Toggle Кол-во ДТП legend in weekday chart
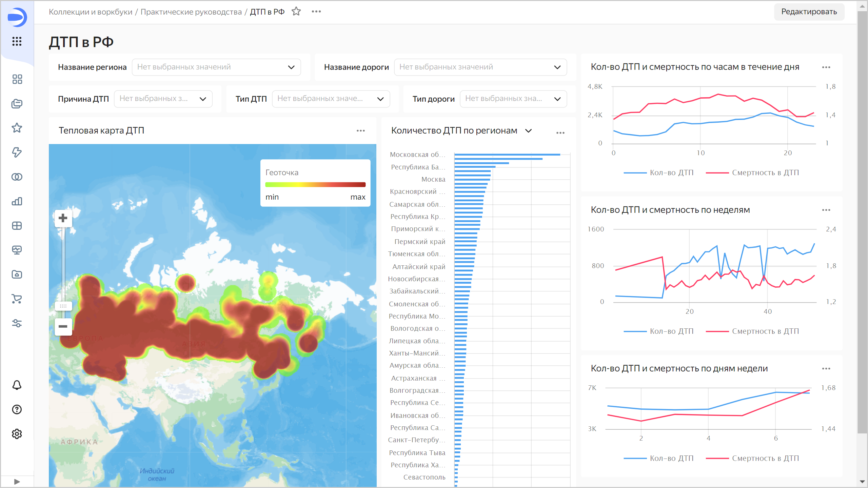 (671, 458)
